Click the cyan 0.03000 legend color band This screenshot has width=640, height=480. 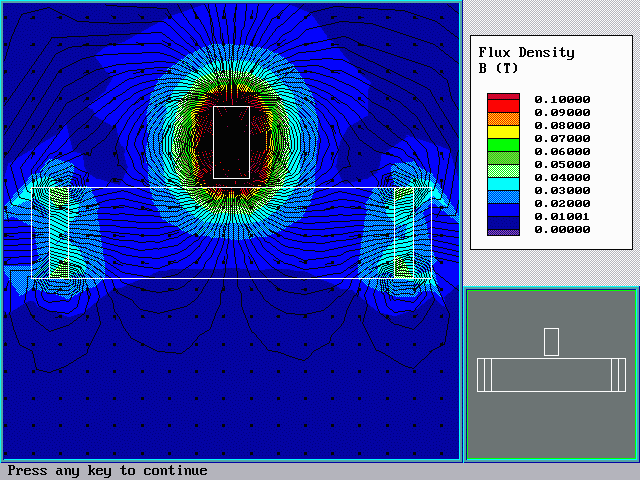coord(503,184)
